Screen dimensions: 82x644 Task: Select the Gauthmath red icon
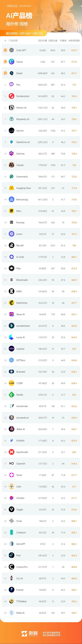[11, 452]
